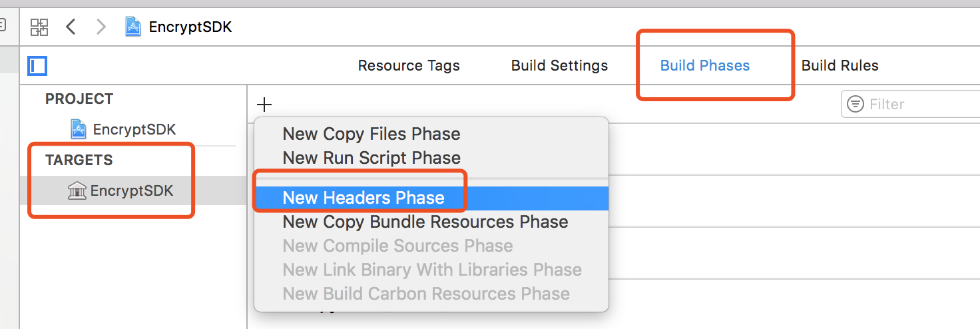This screenshot has height=329, width=980.
Task: Click the EncryptSDK breadcrumb title
Action: (190, 27)
